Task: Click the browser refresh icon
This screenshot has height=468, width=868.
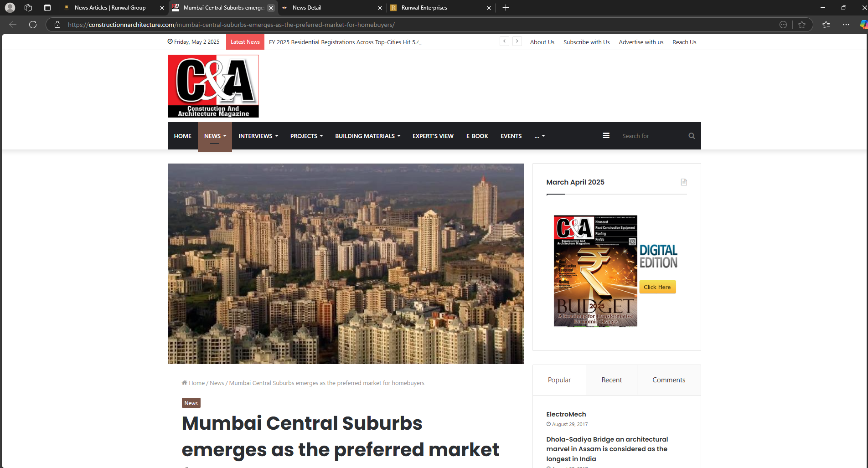Action: [33, 25]
